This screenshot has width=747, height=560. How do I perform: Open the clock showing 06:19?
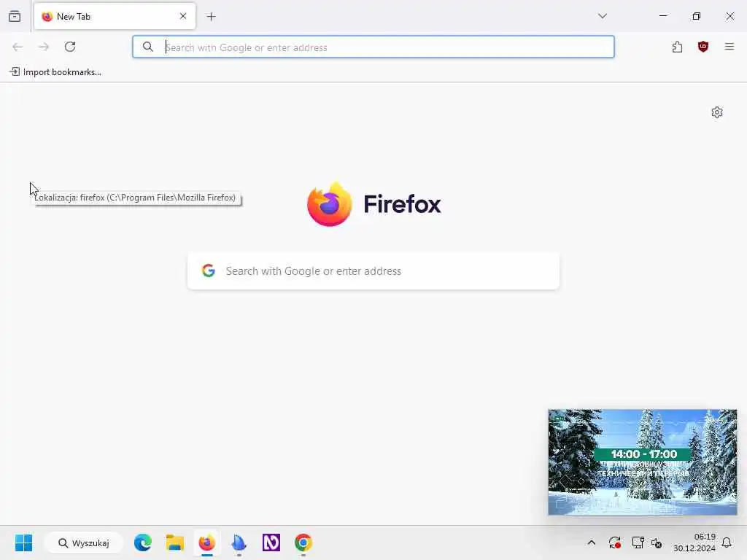click(x=694, y=542)
